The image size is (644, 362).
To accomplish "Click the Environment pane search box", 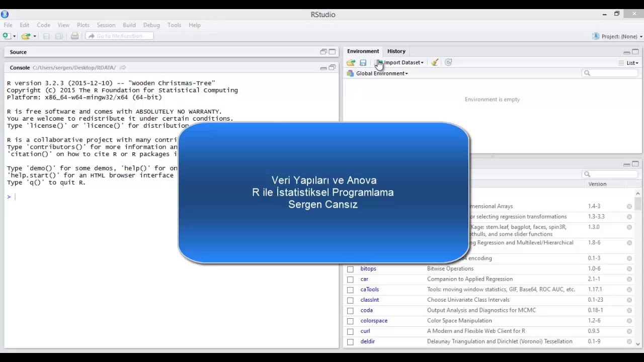I will click(x=609, y=73).
